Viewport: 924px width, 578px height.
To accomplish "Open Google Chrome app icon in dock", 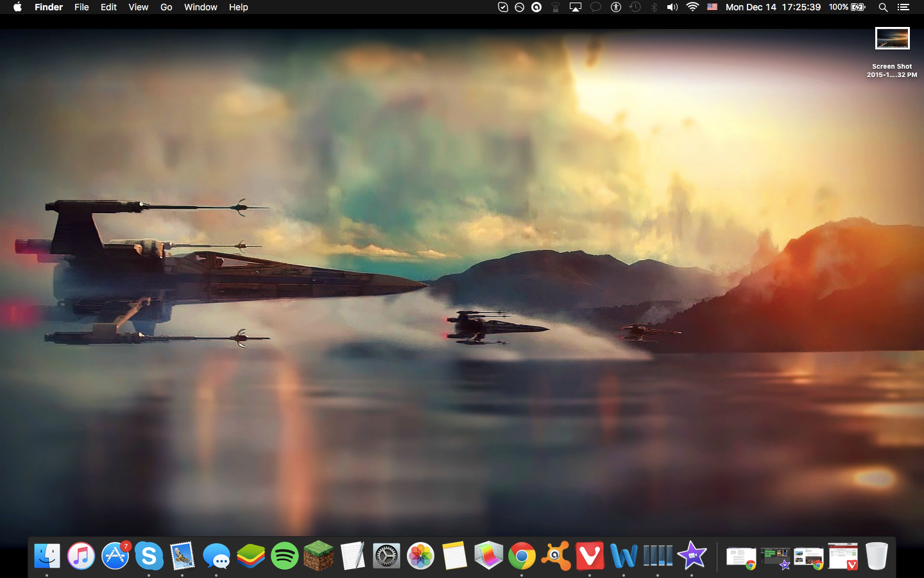I will 522,556.
